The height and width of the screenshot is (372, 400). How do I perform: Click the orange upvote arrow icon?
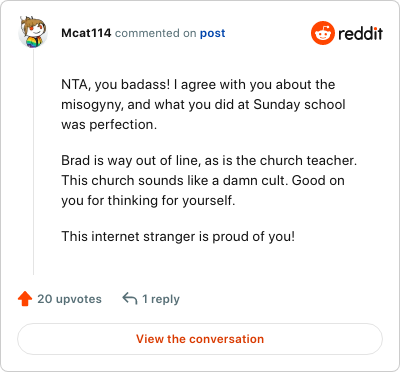point(25,299)
